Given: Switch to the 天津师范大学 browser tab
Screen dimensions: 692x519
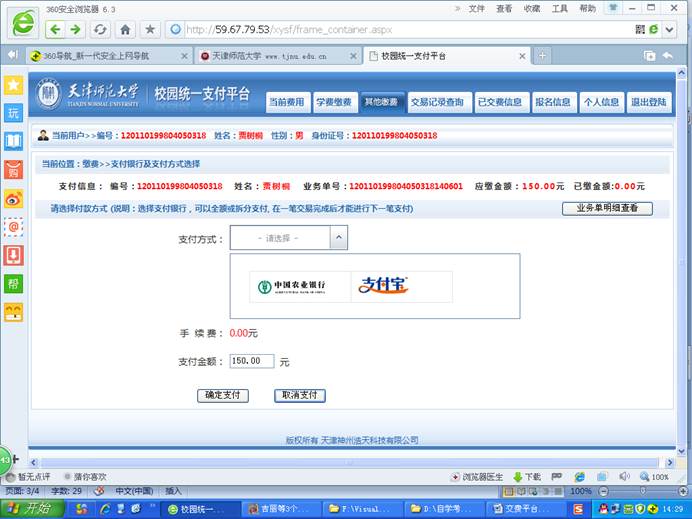Looking at the screenshot, I should click(x=276, y=56).
